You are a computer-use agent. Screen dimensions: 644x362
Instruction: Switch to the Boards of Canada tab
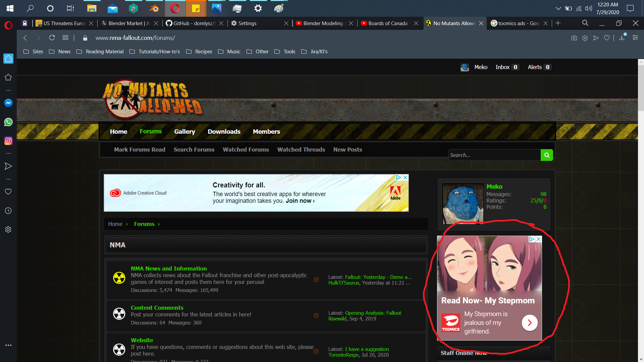point(387,23)
